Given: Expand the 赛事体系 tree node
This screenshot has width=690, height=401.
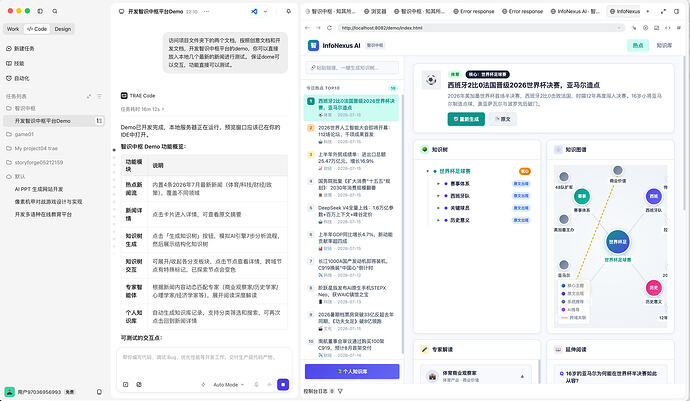Looking at the screenshot, I should click(438, 184).
